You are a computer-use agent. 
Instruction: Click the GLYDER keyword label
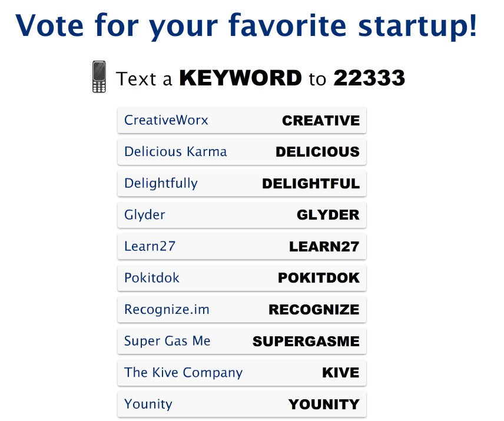[328, 215]
